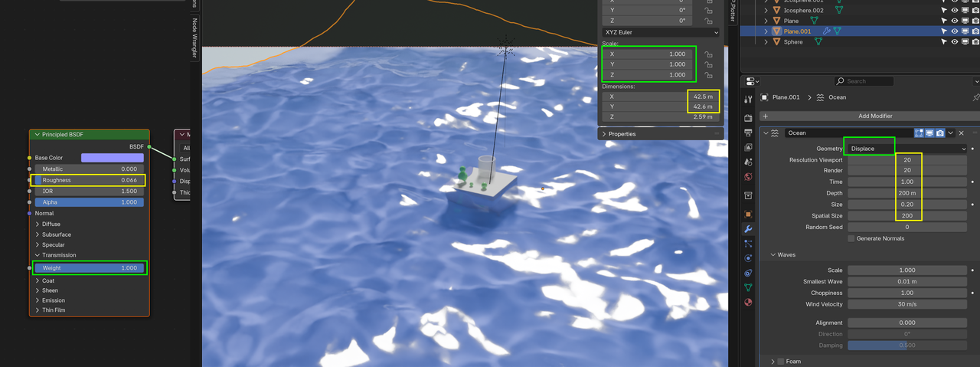This screenshot has width=980, height=367.
Task: Open the green Object Data properties tab
Action: 748,287
